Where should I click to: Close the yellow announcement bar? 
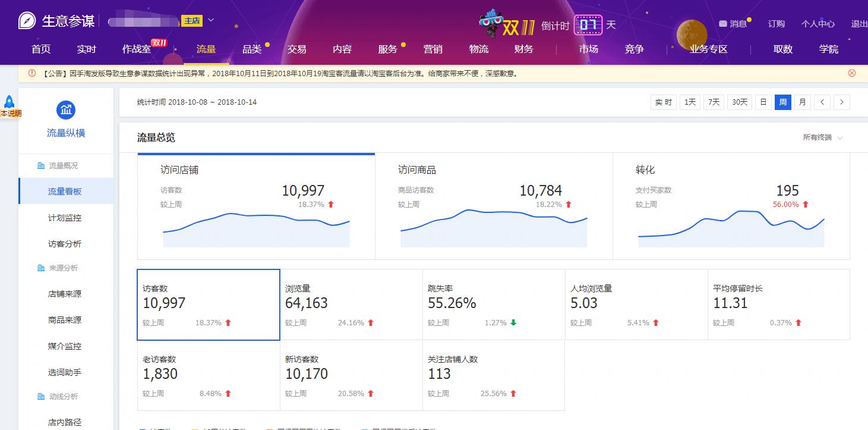[852, 73]
